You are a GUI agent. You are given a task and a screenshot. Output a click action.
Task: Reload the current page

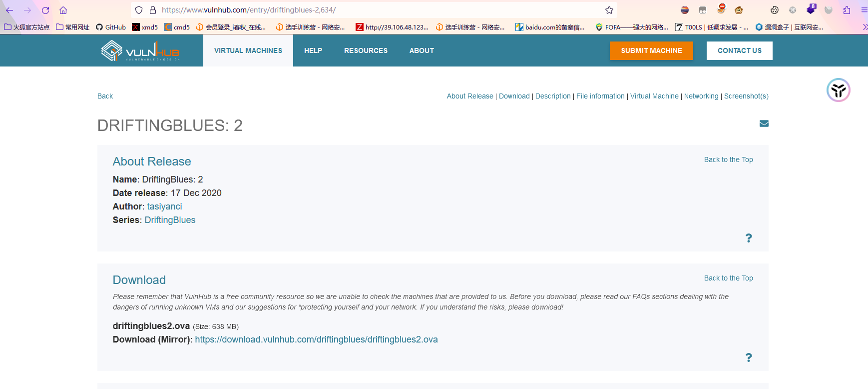pos(45,10)
